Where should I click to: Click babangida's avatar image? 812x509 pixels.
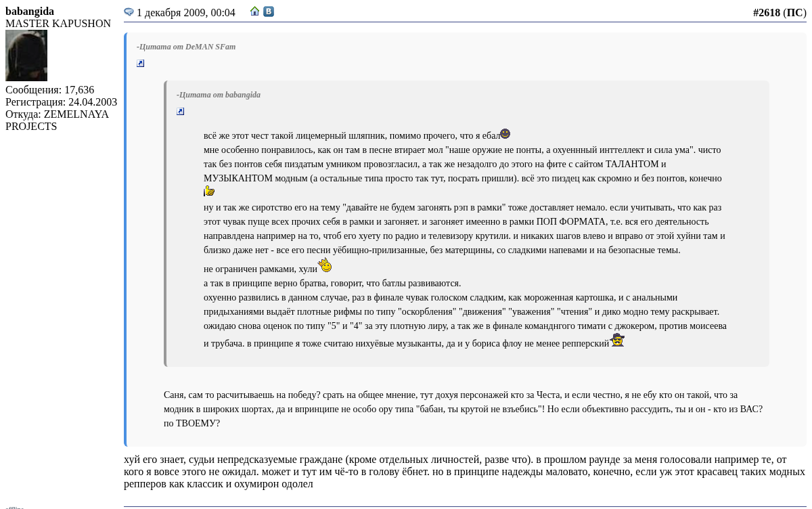point(26,56)
